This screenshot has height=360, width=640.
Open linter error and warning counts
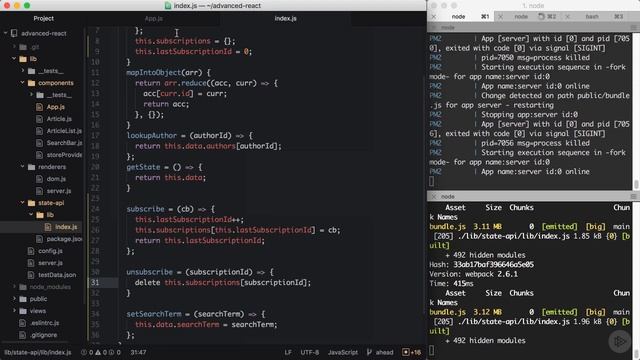[101, 352]
